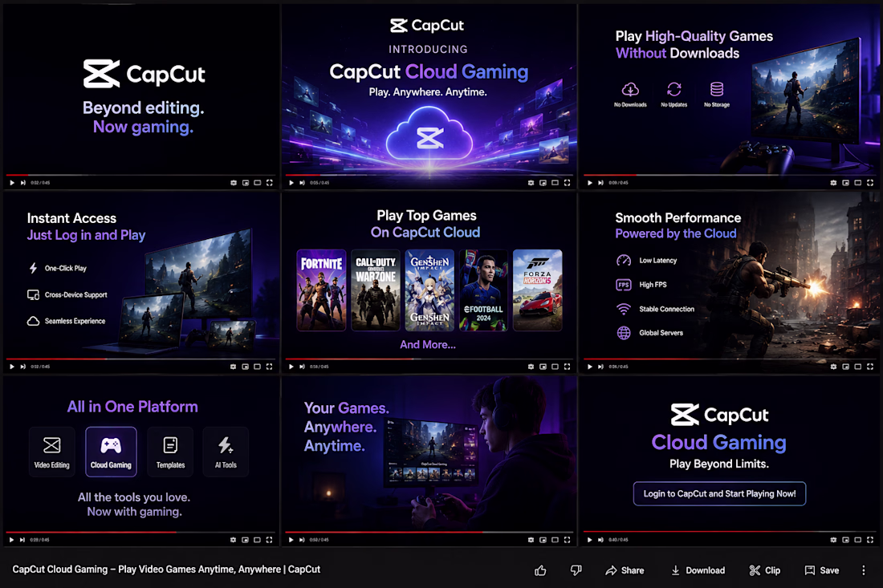Click the 'And More...' text

[x=428, y=344]
